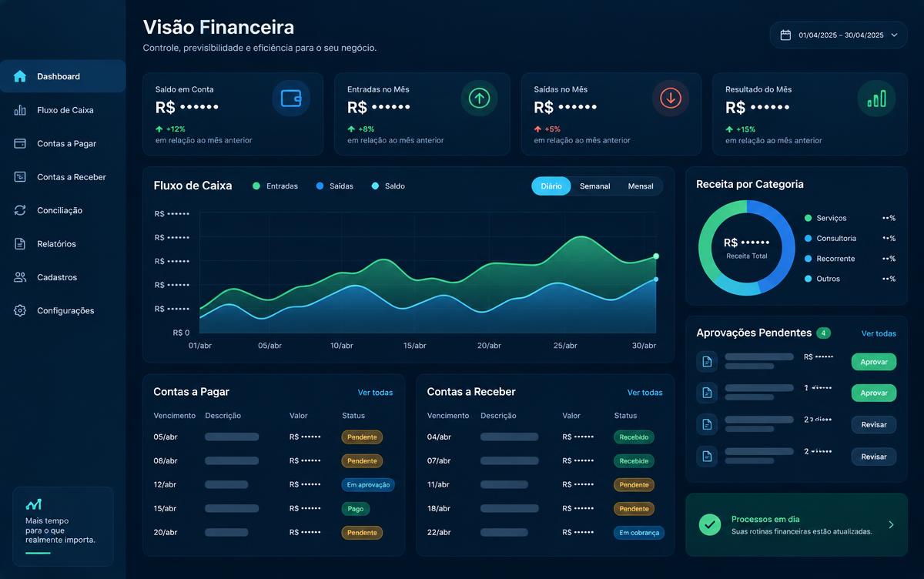This screenshot has height=579, width=924.
Task: Click the document icon beside last Revisar
Action: tap(707, 457)
